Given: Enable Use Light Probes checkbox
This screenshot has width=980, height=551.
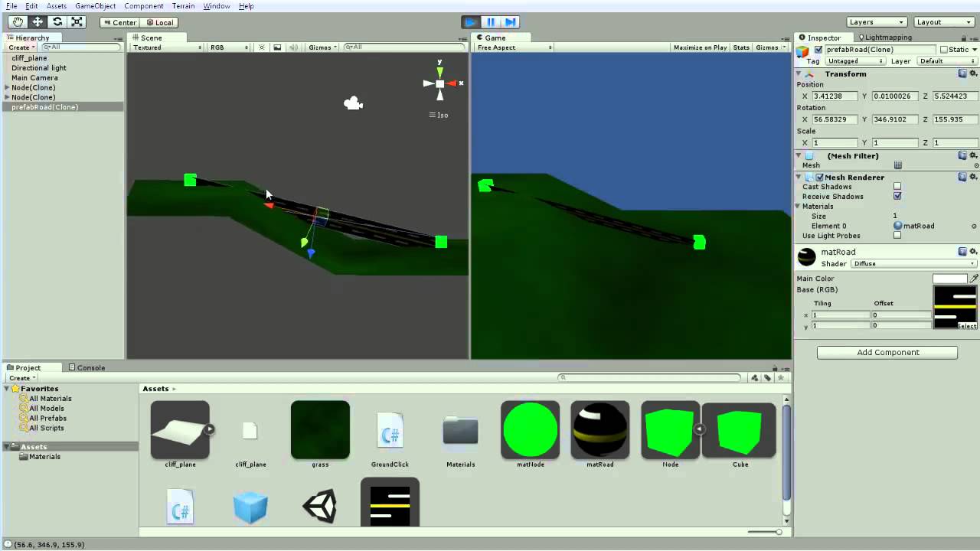Looking at the screenshot, I should coord(897,236).
